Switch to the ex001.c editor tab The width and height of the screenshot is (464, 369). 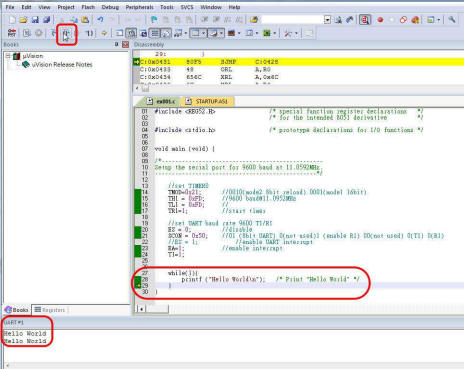161,101
